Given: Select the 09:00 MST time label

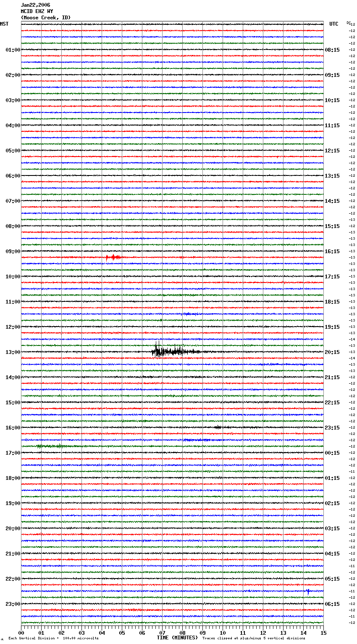Looking at the screenshot, I should [13, 251].
